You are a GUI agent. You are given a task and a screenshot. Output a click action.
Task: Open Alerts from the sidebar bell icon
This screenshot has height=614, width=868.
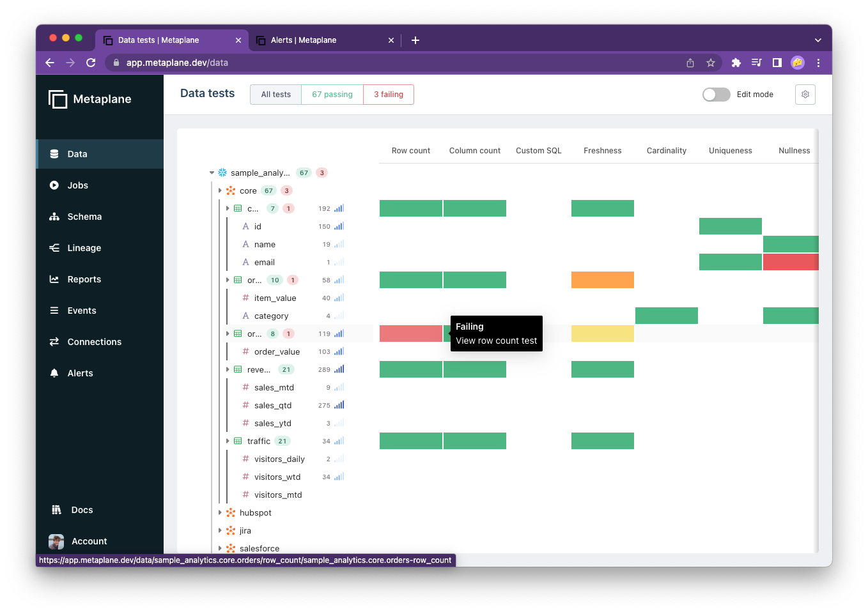pos(54,373)
